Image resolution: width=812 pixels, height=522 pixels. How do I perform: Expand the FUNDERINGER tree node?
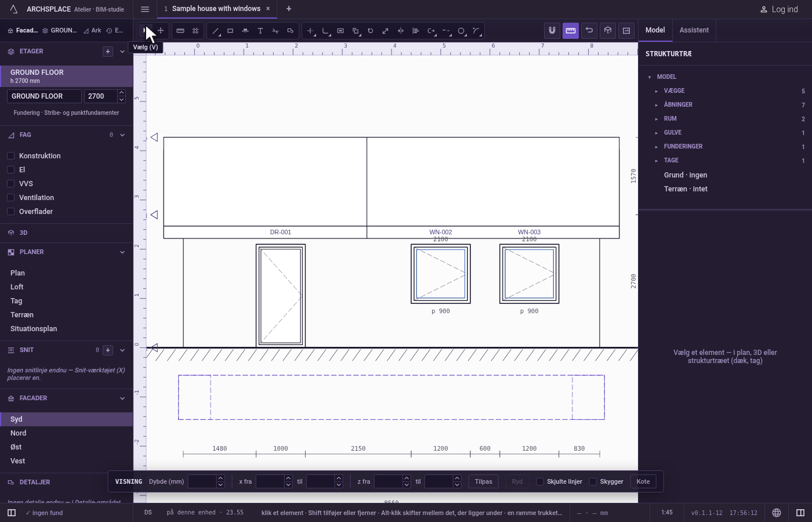coord(657,147)
